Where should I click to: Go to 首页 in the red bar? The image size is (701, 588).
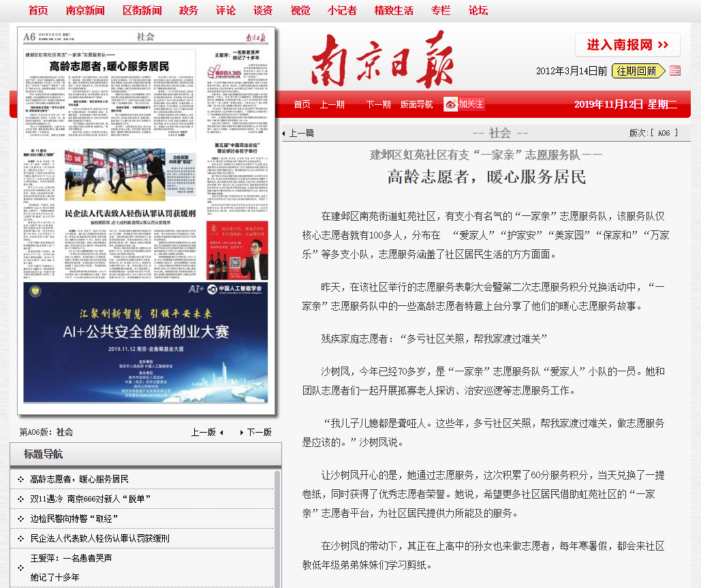(x=302, y=104)
